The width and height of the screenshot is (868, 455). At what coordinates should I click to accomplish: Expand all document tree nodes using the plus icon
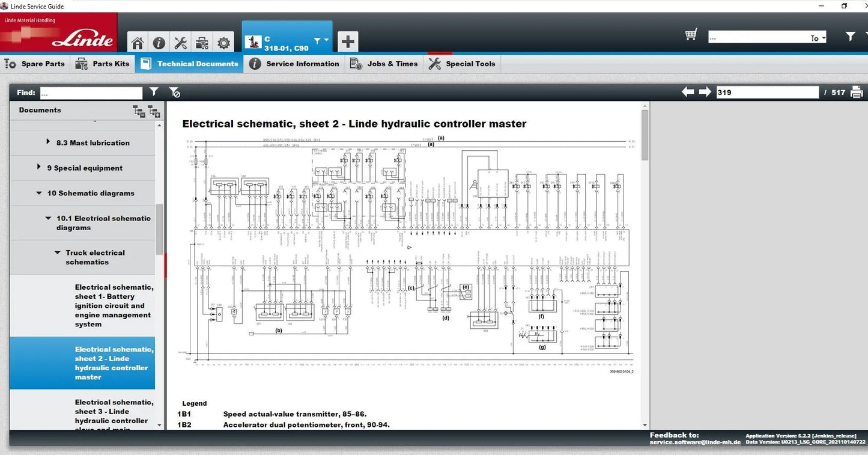click(154, 111)
